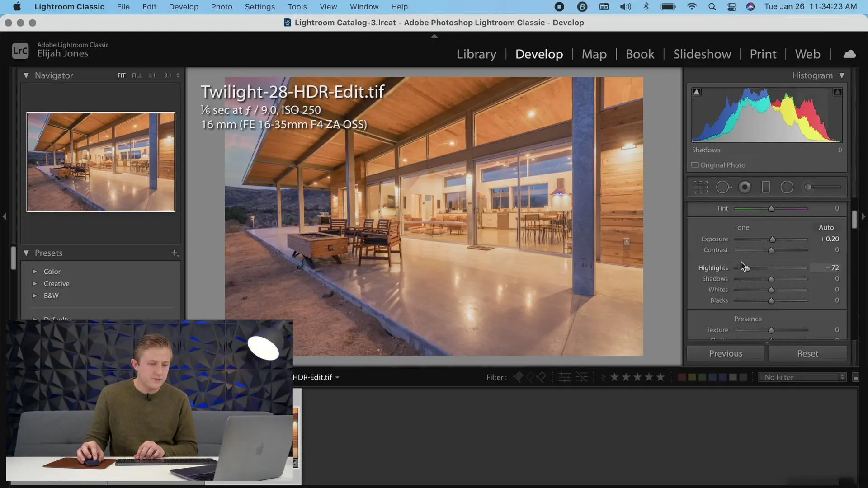Click the Highlights slider track
The width and height of the screenshot is (868, 488).
coord(771,268)
